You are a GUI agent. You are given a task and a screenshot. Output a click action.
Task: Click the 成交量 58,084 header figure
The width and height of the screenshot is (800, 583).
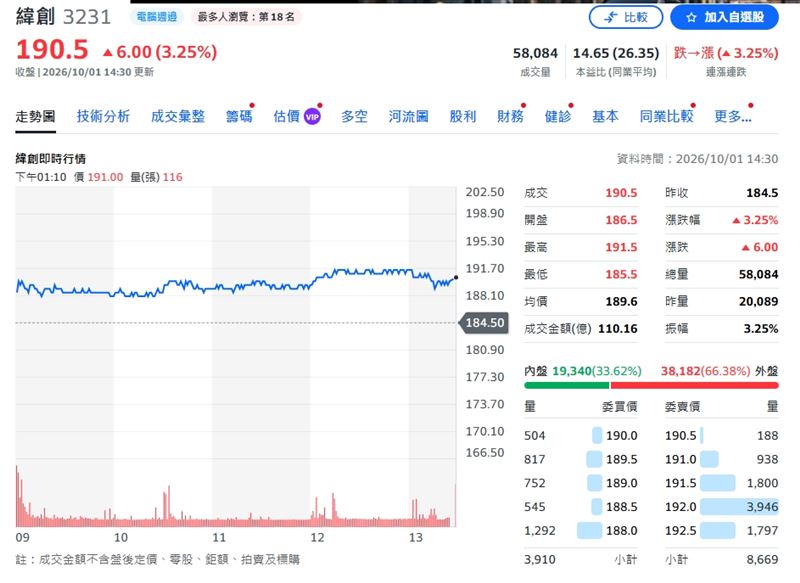535,53
